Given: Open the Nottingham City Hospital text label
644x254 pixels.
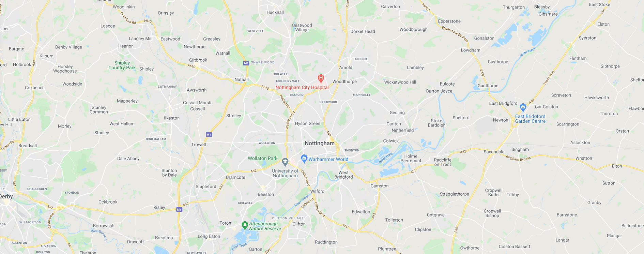Looking at the screenshot, I should click(302, 87).
